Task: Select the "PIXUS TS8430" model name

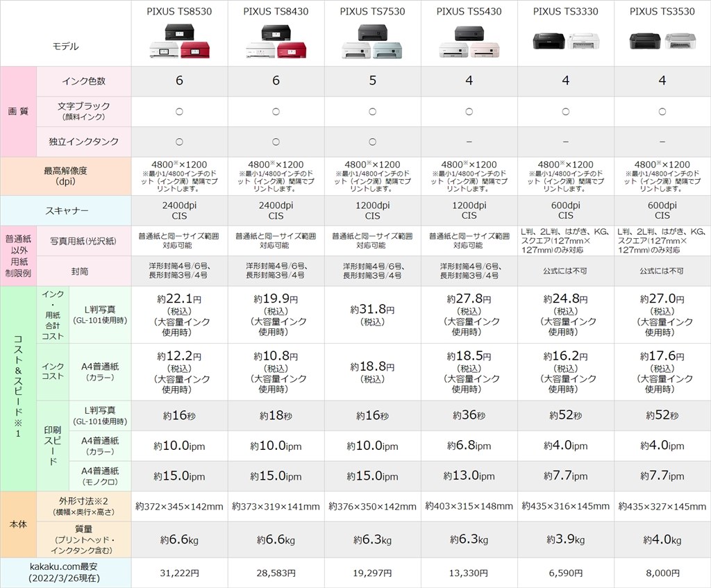Action: tap(276, 11)
